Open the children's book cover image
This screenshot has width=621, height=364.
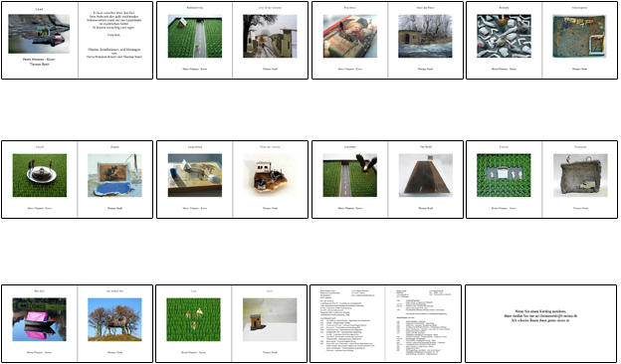tap(350, 37)
